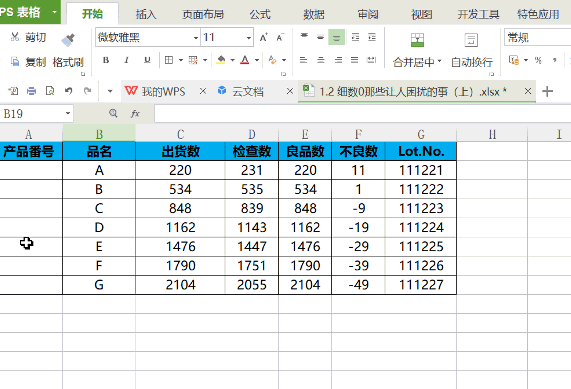Toggle middle vertical alignment
Image resolution: width=571 pixels, height=389 pixels.
click(x=320, y=37)
